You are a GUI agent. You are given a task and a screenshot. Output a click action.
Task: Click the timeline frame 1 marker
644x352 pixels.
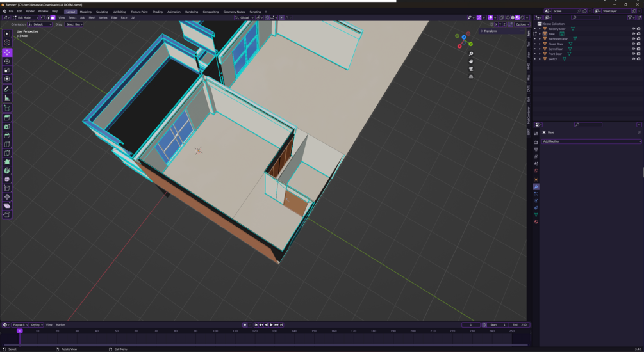[19, 331]
